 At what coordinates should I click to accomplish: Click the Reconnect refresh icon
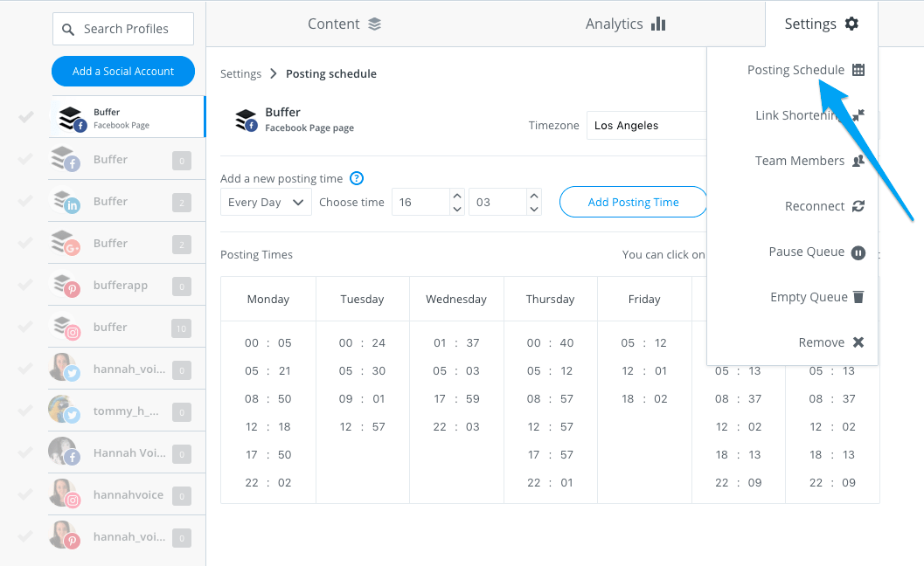click(x=858, y=206)
